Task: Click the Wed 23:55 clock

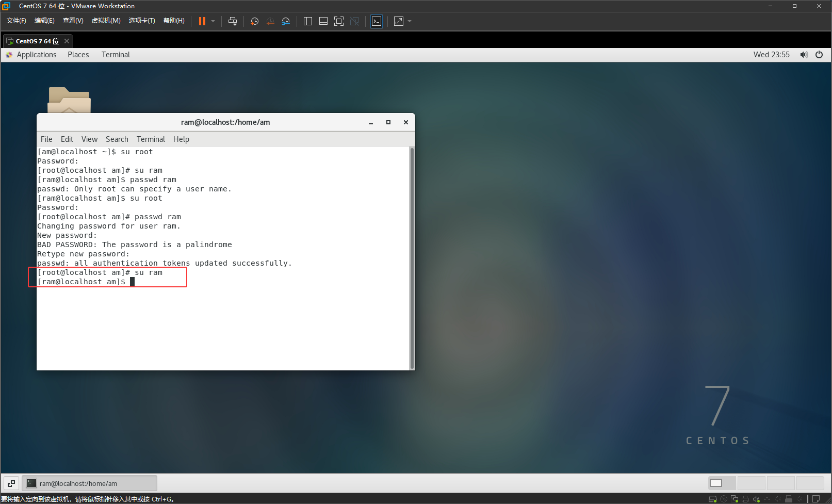Action: click(x=771, y=55)
